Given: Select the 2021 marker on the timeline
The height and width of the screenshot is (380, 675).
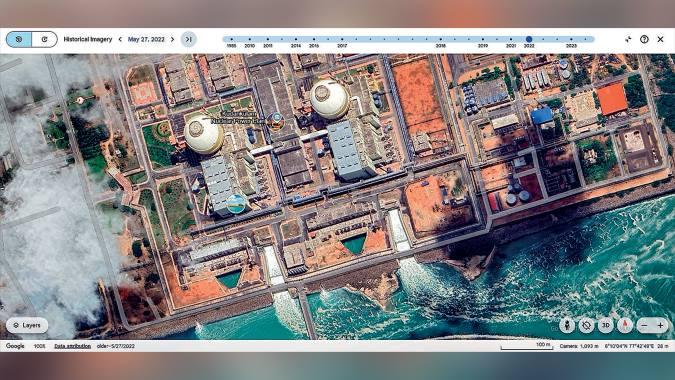Looking at the screenshot, I should [x=511, y=39].
